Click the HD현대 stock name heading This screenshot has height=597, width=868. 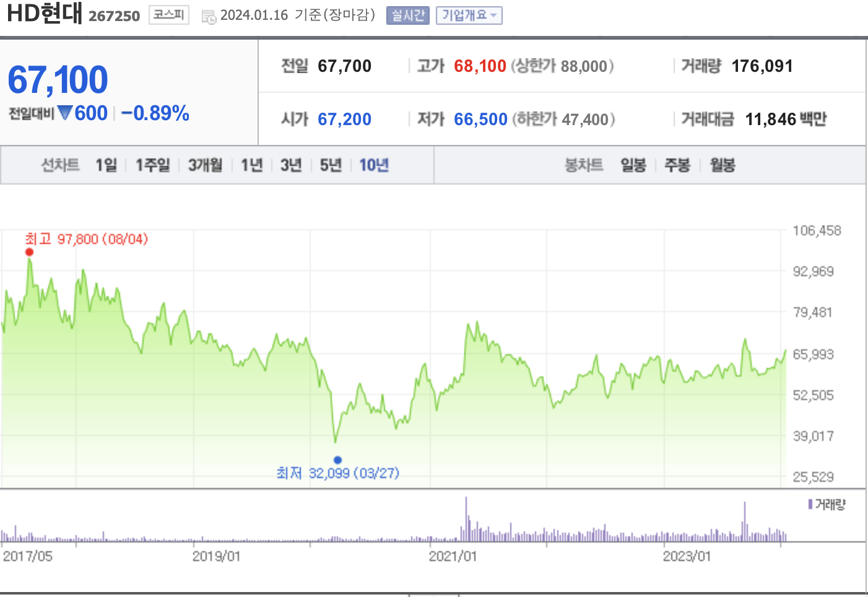coord(45,13)
